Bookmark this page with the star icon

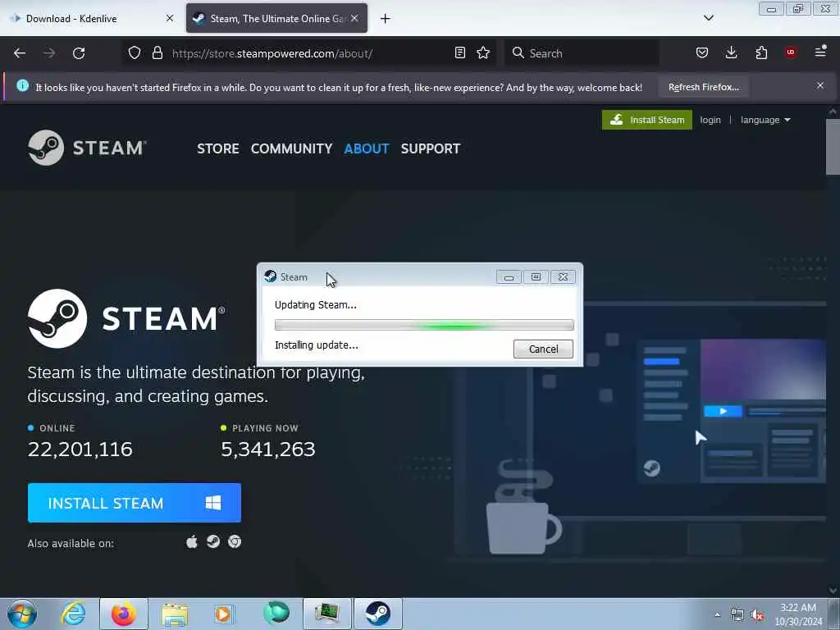tap(483, 52)
